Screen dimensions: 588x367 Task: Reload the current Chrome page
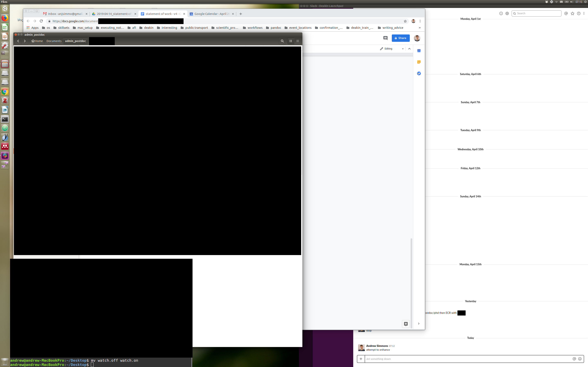pyautogui.click(x=41, y=21)
